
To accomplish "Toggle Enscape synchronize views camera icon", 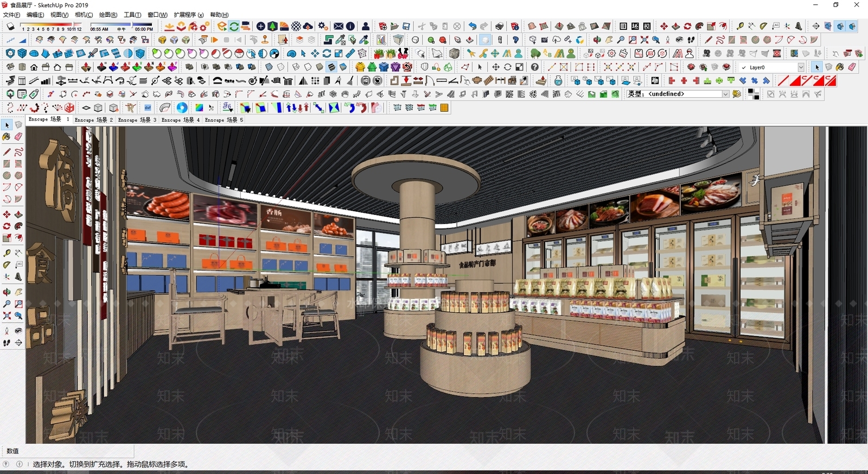I will [246, 26].
